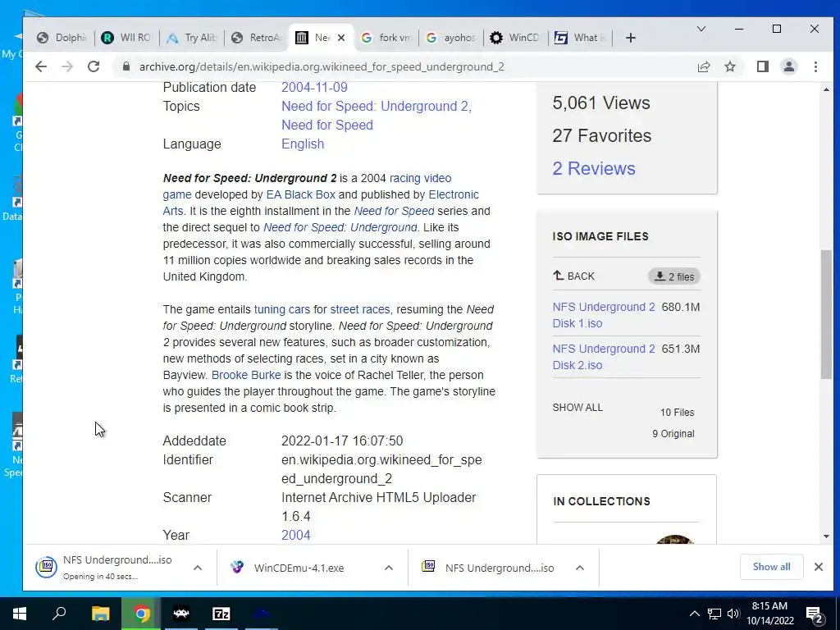The height and width of the screenshot is (630, 840).
Task: Expand the tab search dropdown
Action: (701, 29)
